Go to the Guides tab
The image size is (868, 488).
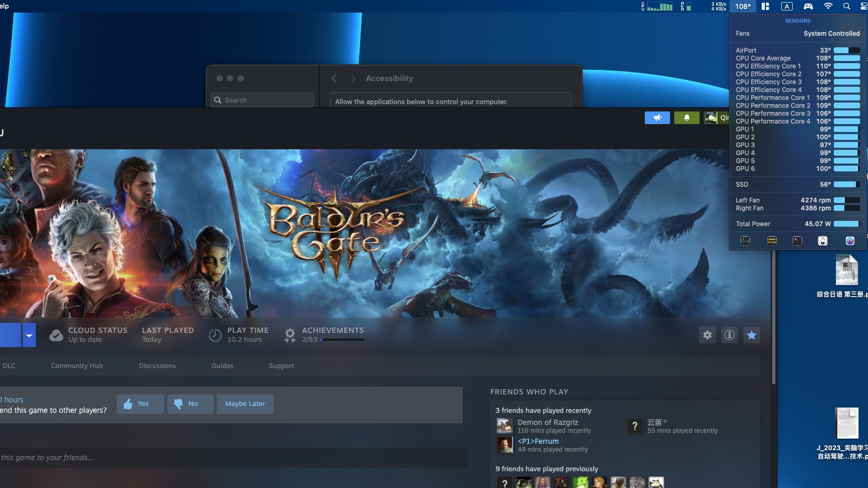click(x=222, y=365)
